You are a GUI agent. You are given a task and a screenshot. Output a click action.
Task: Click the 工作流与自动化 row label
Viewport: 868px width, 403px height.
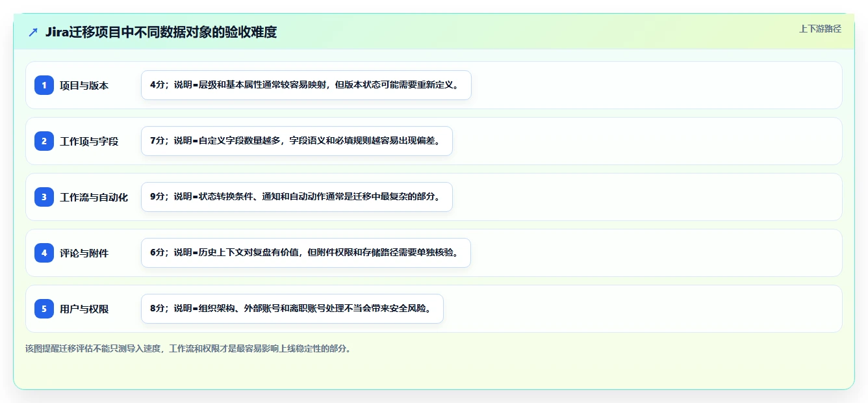[x=94, y=197]
